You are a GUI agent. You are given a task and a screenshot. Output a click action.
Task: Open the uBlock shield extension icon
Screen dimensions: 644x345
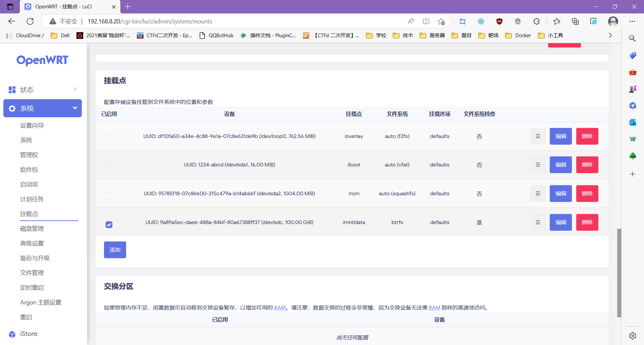(499, 21)
